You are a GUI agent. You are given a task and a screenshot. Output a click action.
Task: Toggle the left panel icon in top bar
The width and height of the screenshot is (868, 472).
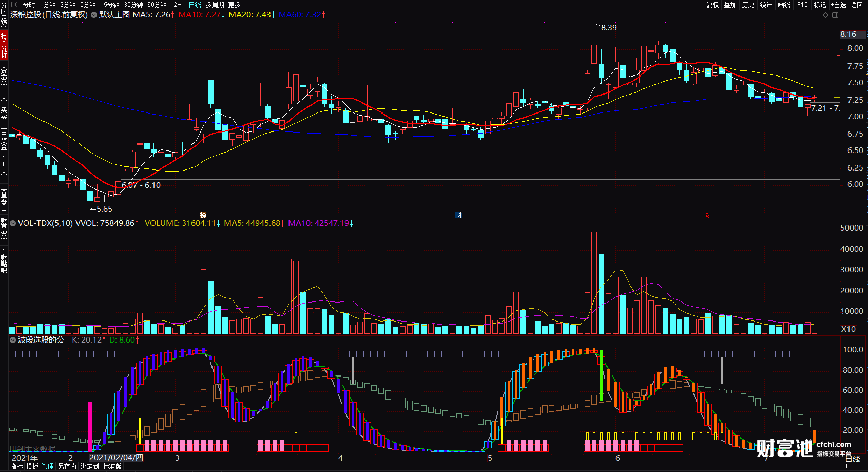coord(14,4)
